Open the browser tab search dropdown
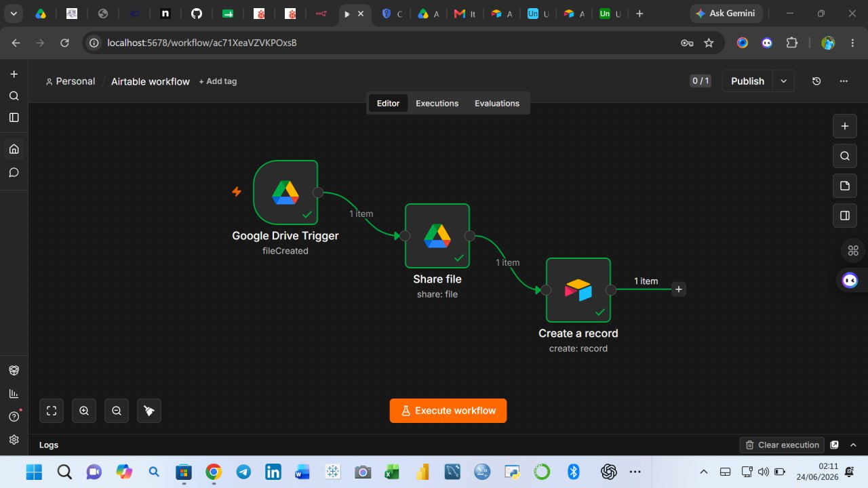The width and height of the screenshot is (868, 488). pyautogui.click(x=13, y=14)
